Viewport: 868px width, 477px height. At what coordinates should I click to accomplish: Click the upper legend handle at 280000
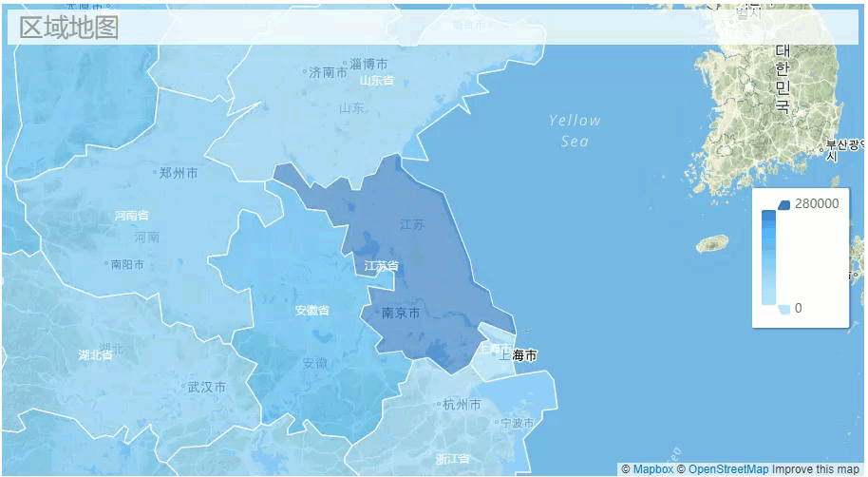coord(783,205)
